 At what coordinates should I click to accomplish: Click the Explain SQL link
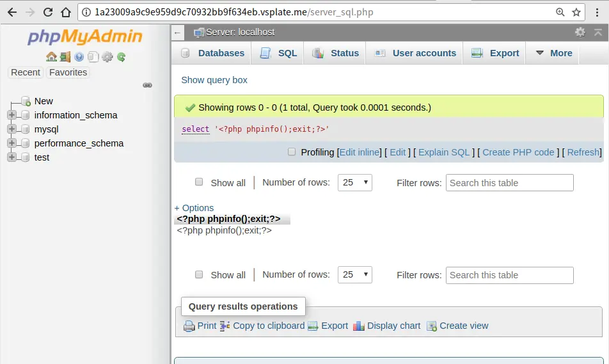[444, 152]
